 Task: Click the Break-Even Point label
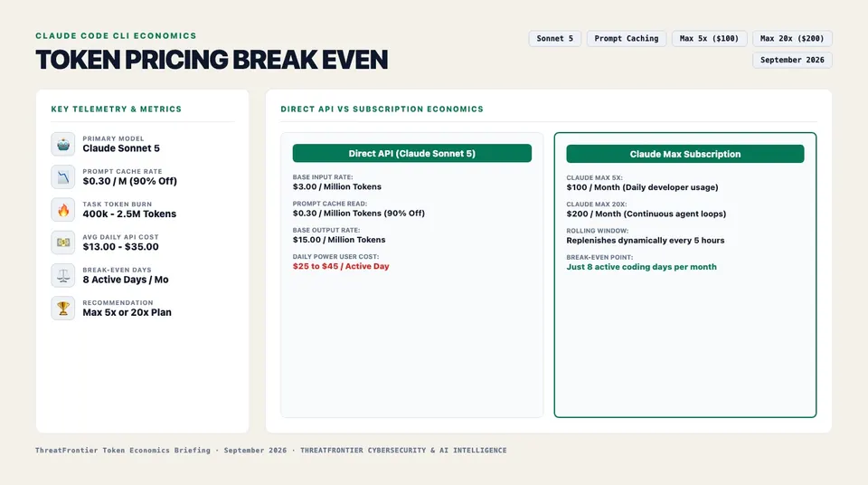pos(599,258)
